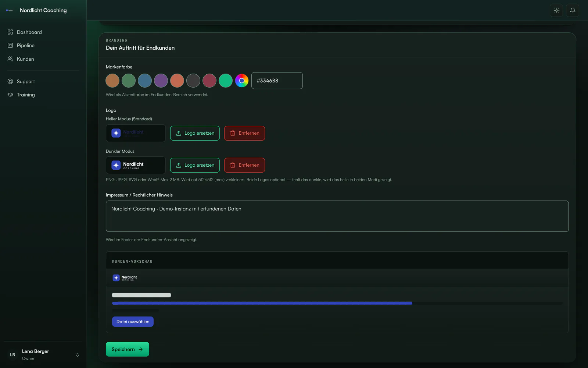Screen dimensions: 588x368
Task: Select the purple color swatch
Action: (161, 81)
